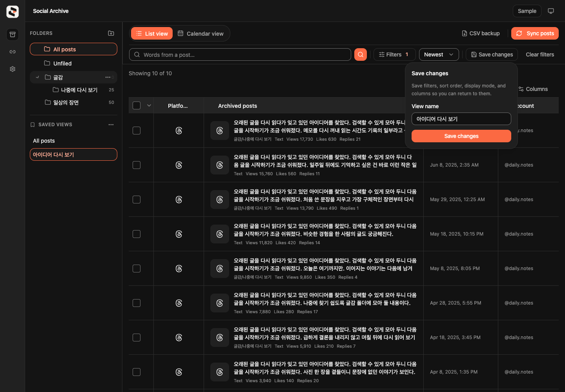This screenshot has height=392, width=565.
Task: Open Saved Views more options menu
Action: pos(111,125)
